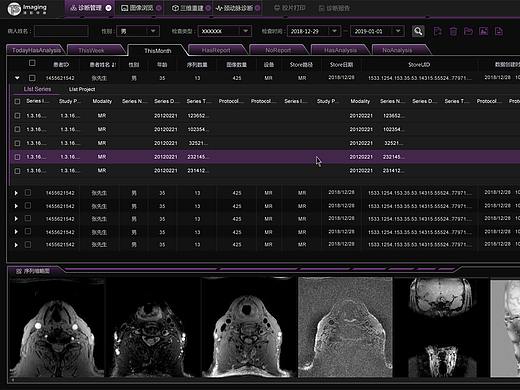Open the exam type dropdown XXXXXX
The image size is (520, 390).
(x=225, y=31)
